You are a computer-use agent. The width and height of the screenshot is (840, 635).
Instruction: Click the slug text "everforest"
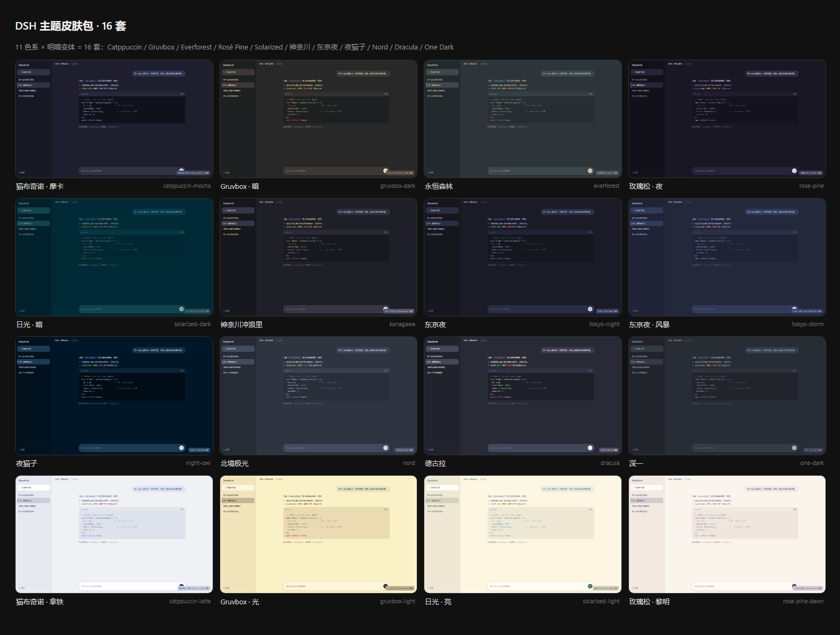click(x=606, y=186)
